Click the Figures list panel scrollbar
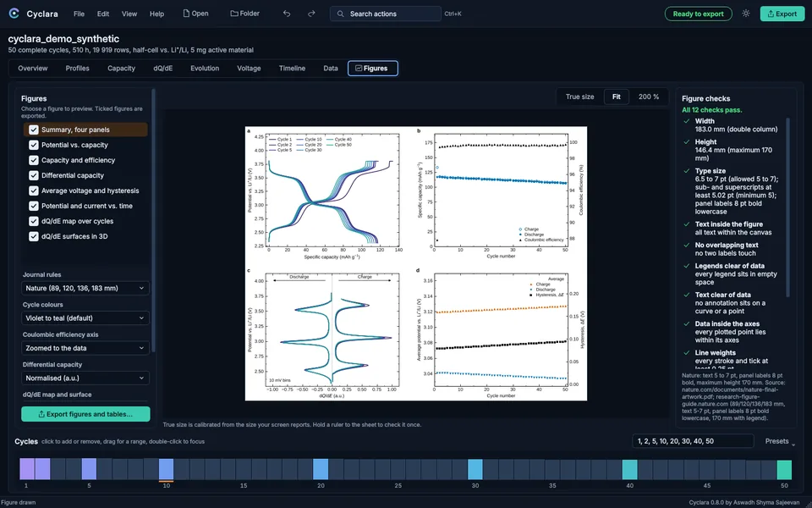The height and width of the screenshot is (508, 812). (153, 221)
